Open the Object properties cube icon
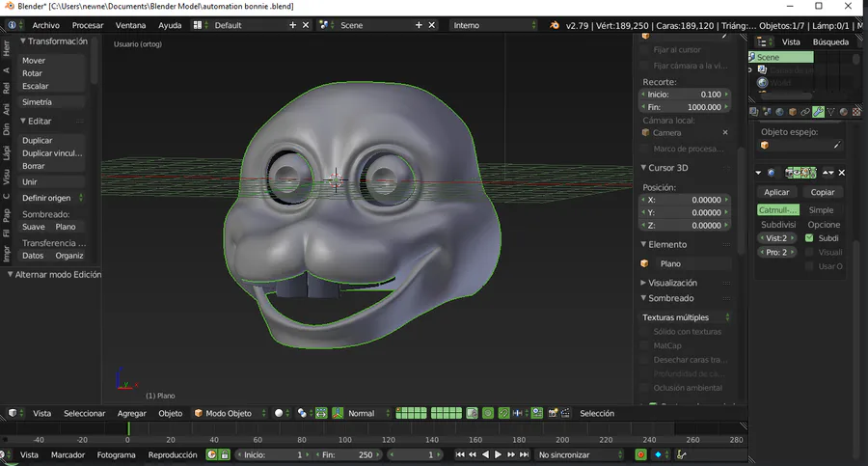Screen dimensions: 868x466 pos(793,112)
